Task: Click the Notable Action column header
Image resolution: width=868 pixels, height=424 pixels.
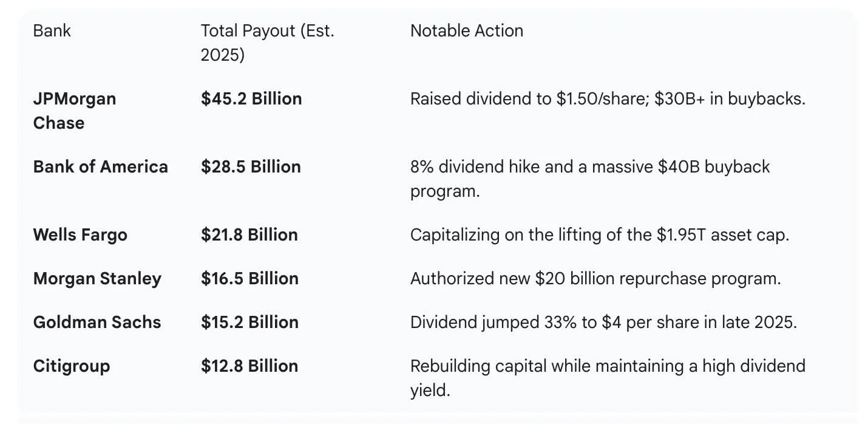Action: click(x=466, y=31)
